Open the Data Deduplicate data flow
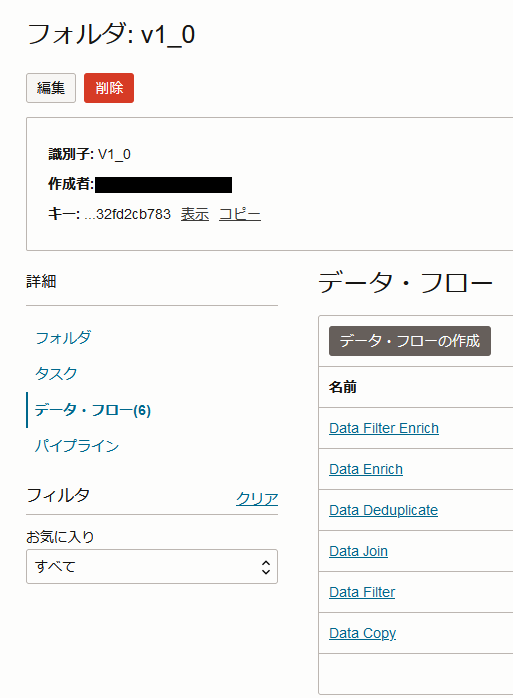Image resolution: width=513 pixels, height=698 pixels. tap(383, 510)
